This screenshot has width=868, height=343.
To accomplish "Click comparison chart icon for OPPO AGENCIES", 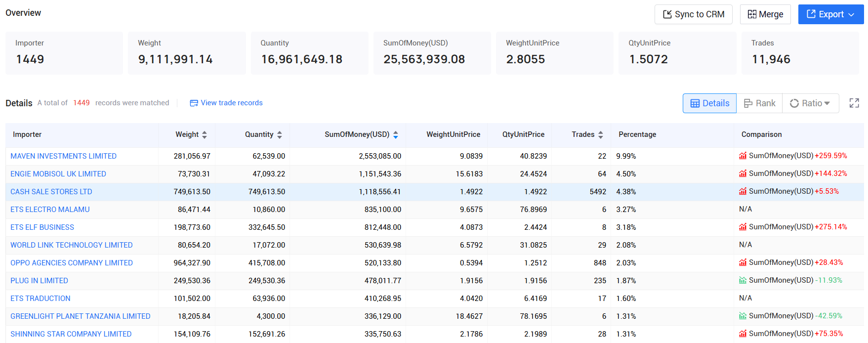I will click(743, 262).
